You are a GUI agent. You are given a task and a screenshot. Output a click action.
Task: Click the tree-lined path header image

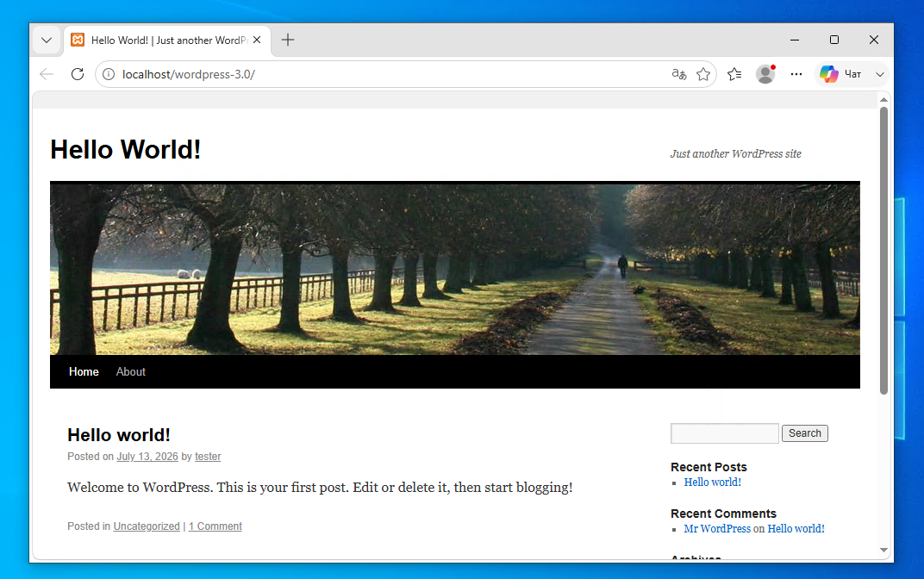click(455, 268)
